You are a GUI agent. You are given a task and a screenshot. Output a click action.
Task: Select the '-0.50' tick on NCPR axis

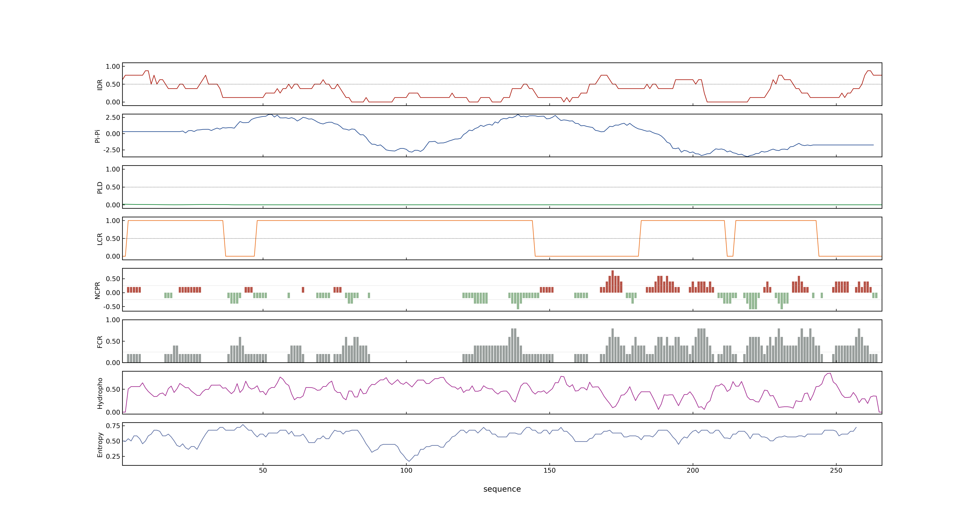111,306
